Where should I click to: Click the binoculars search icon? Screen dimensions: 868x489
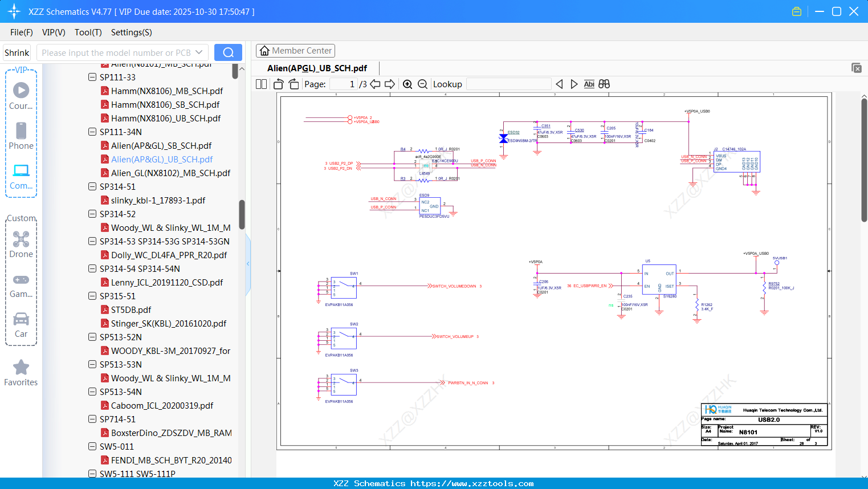[604, 84]
